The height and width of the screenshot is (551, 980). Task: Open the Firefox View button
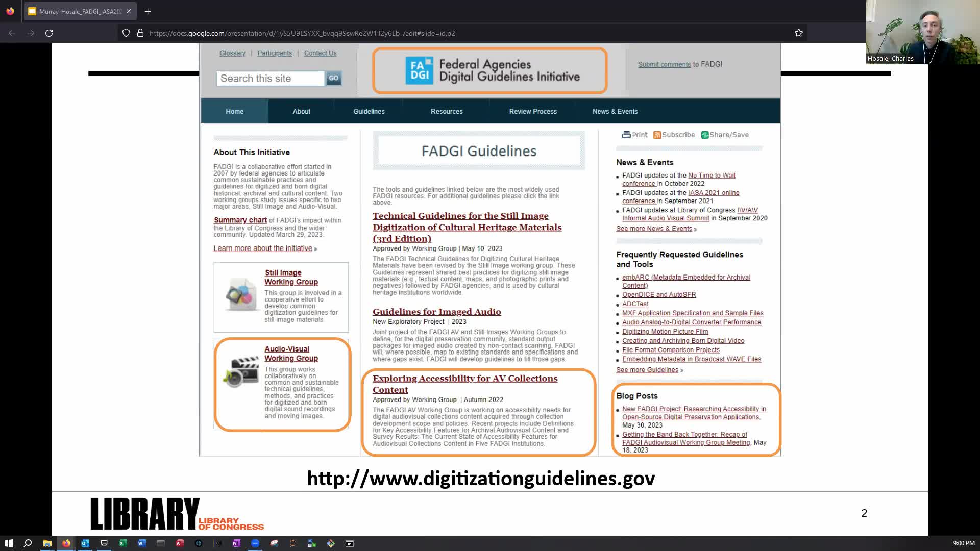[10, 11]
